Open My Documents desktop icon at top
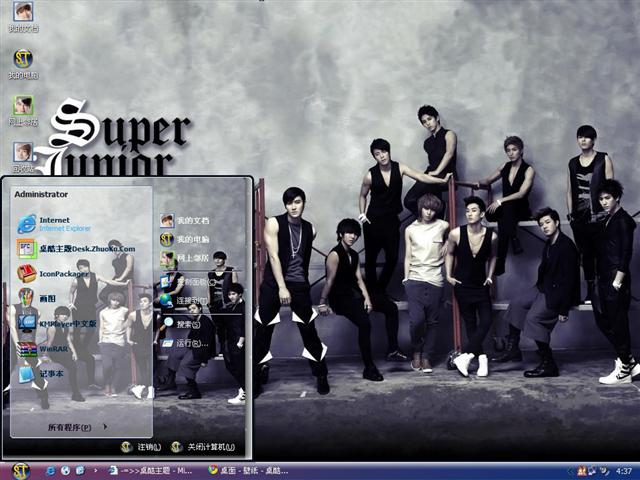 (x=23, y=16)
